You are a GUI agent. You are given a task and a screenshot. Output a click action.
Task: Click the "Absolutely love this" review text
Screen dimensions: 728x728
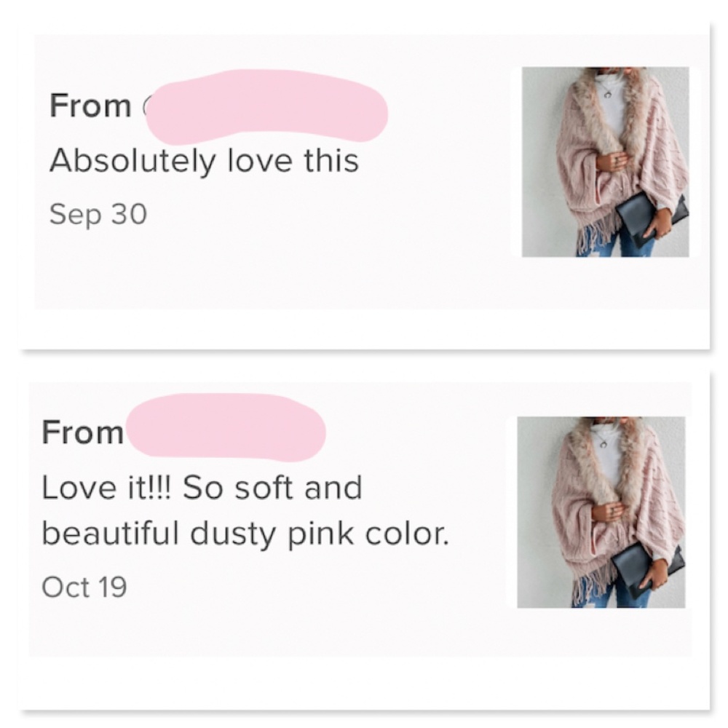pyautogui.click(x=204, y=160)
